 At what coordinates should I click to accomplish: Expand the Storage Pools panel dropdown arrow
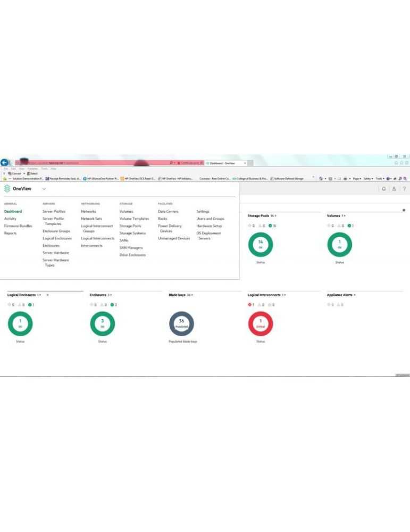click(x=275, y=216)
